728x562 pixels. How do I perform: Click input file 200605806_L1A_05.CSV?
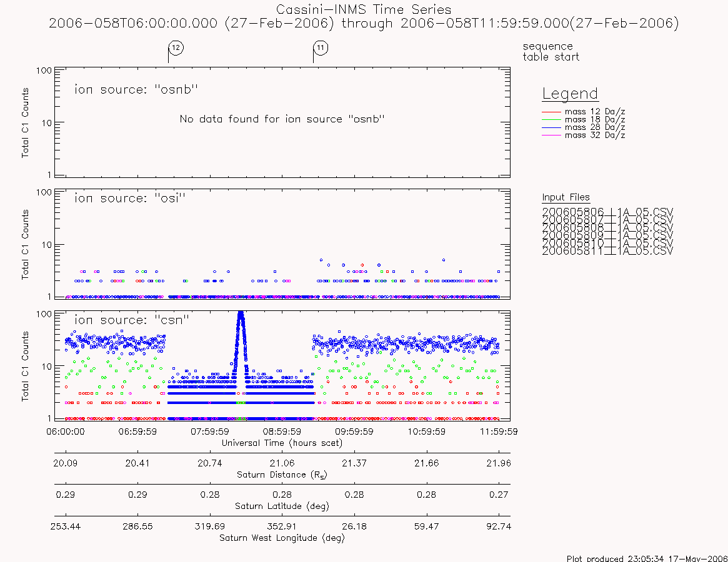[x=607, y=212]
